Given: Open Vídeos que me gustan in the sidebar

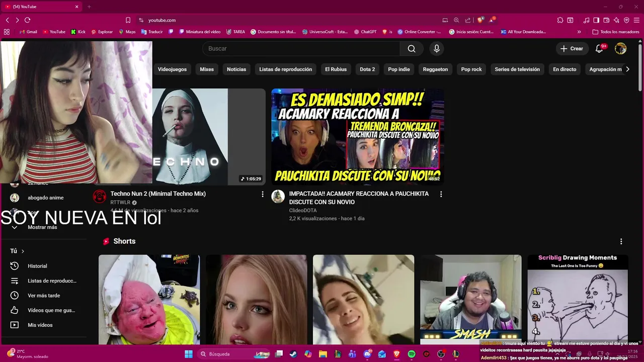Looking at the screenshot, I should [x=44, y=310].
